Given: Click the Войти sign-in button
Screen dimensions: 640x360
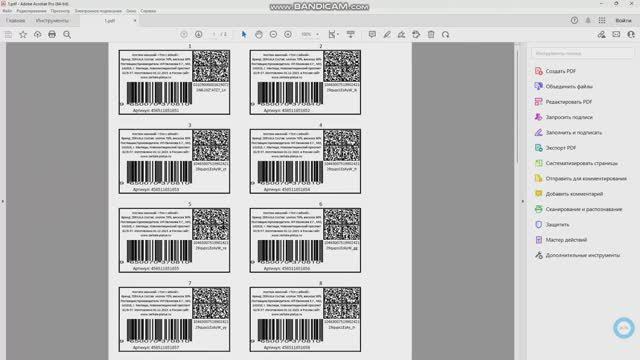Looking at the screenshot, I should 623,20.
